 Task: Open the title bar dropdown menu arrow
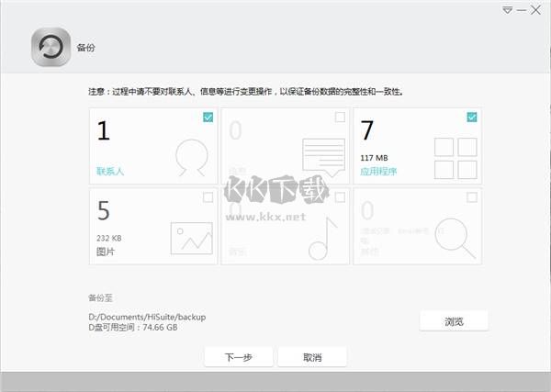(x=506, y=9)
